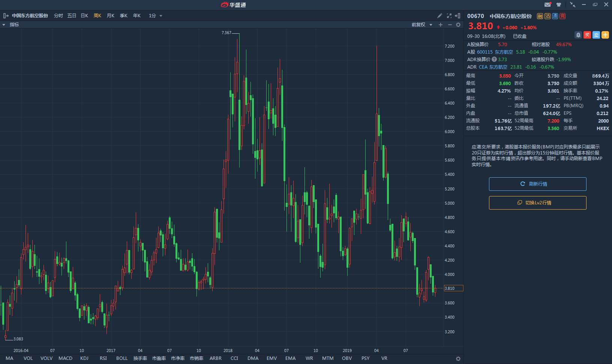Collapse the left side panel
This screenshot has width=612, height=364.
pyautogui.click(x=6, y=16)
